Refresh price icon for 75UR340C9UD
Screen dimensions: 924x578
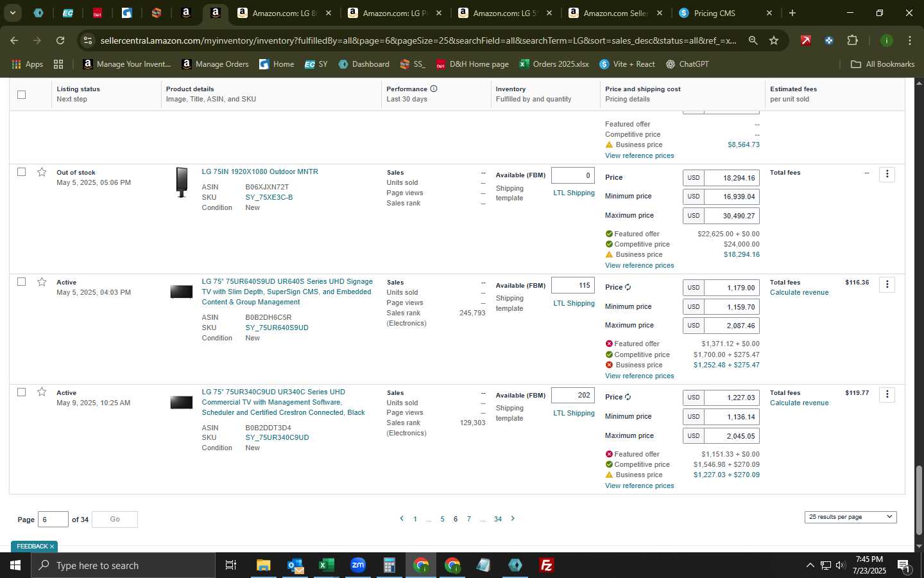pyautogui.click(x=628, y=397)
